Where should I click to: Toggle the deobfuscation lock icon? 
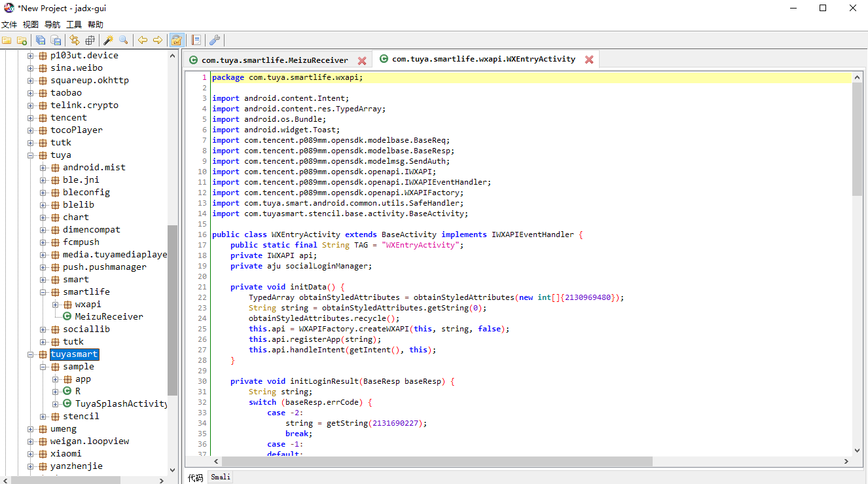(177, 40)
